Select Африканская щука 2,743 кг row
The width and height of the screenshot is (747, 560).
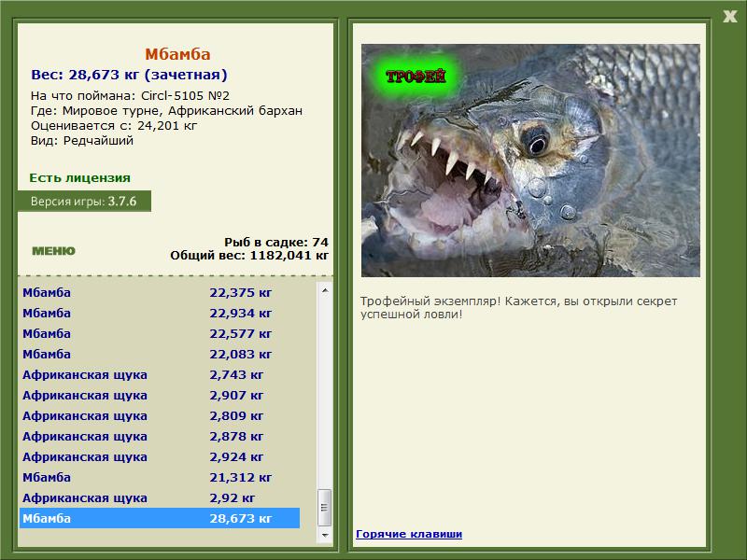click(160, 374)
